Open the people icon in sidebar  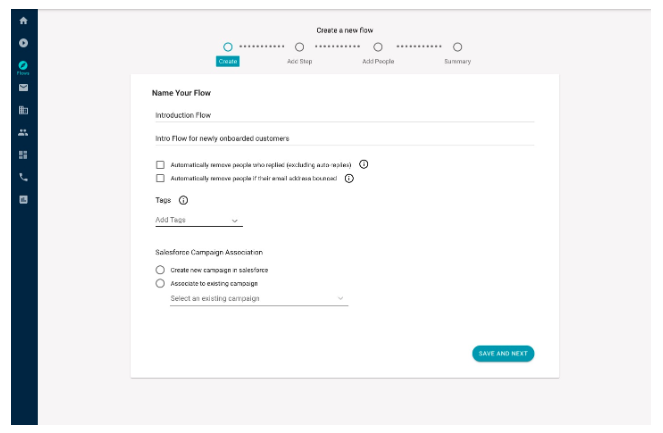[x=24, y=133]
